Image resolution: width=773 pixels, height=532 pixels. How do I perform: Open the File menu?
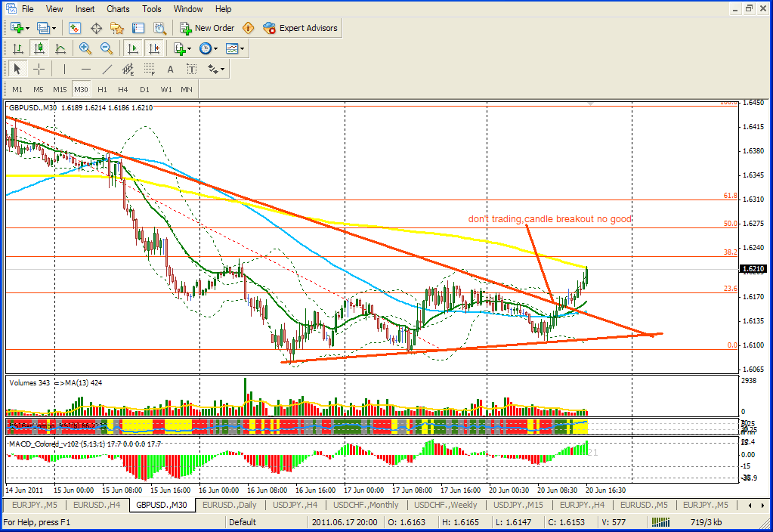pos(28,9)
